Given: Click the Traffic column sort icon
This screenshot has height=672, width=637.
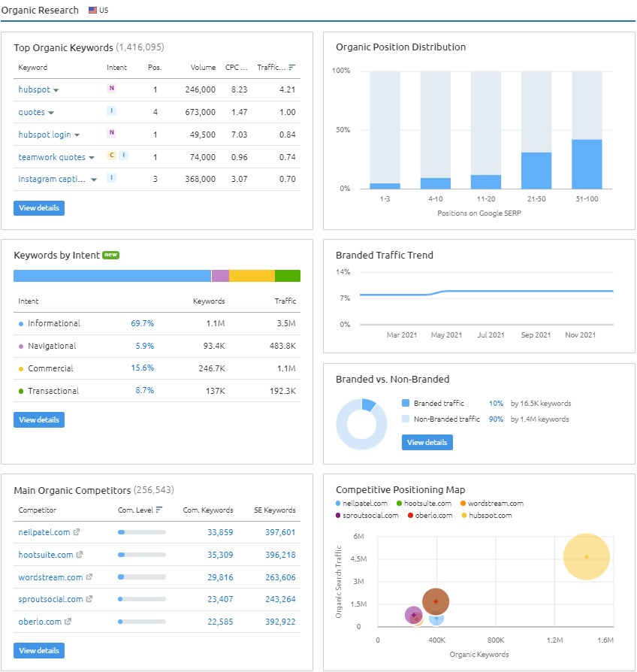Looking at the screenshot, I should pos(291,68).
